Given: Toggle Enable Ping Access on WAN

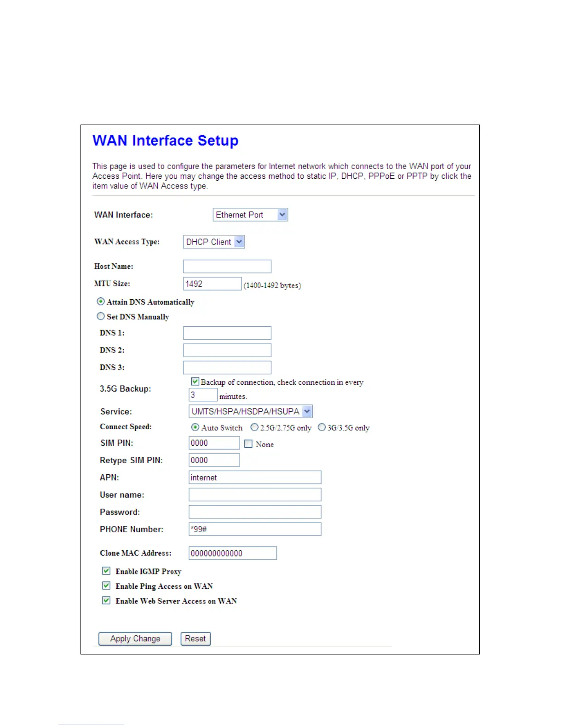Looking at the screenshot, I should [106, 586].
